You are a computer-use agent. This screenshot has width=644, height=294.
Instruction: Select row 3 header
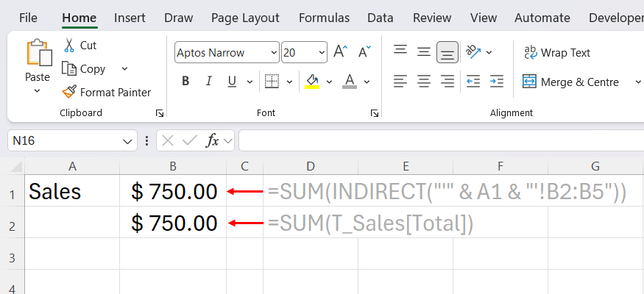click(13, 254)
